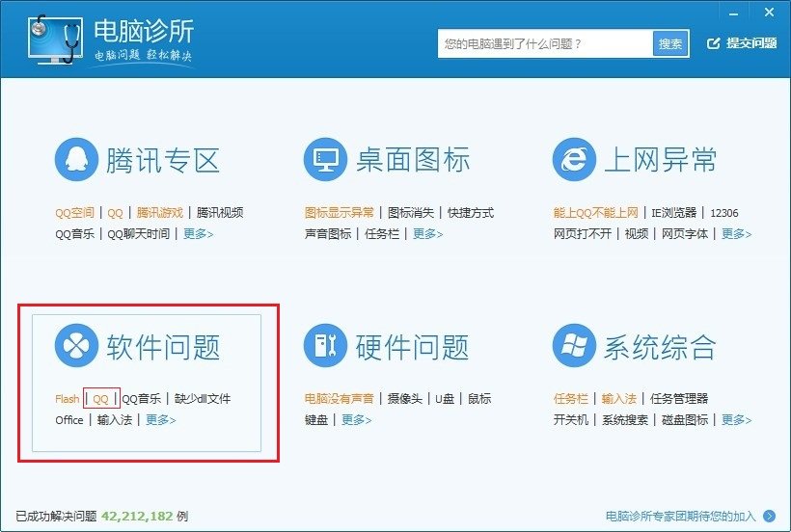
Task: Open the 硬件问题 heading
Action: [412, 347]
